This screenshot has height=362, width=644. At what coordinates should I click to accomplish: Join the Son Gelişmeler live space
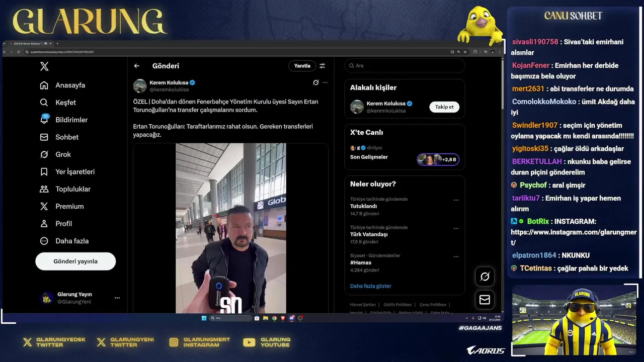point(369,157)
